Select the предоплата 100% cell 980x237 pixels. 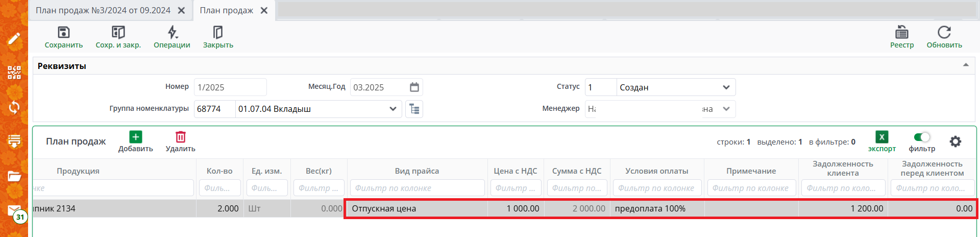[657, 208]
